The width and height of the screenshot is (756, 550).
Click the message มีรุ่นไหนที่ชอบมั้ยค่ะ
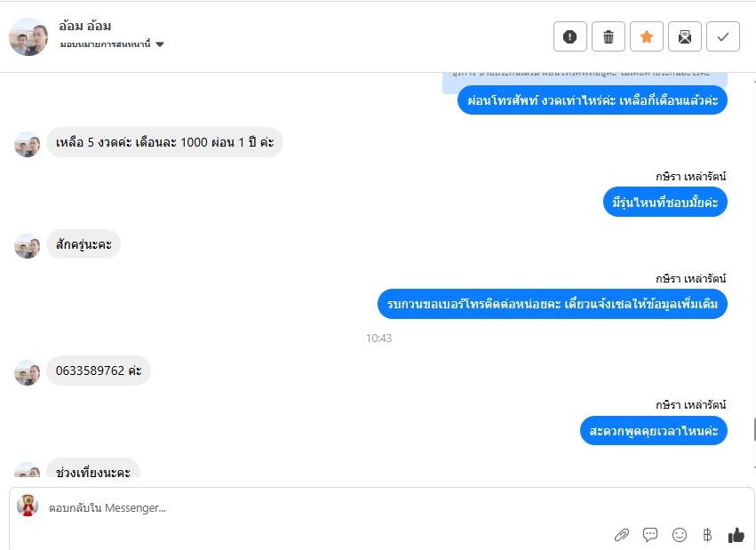664,202
